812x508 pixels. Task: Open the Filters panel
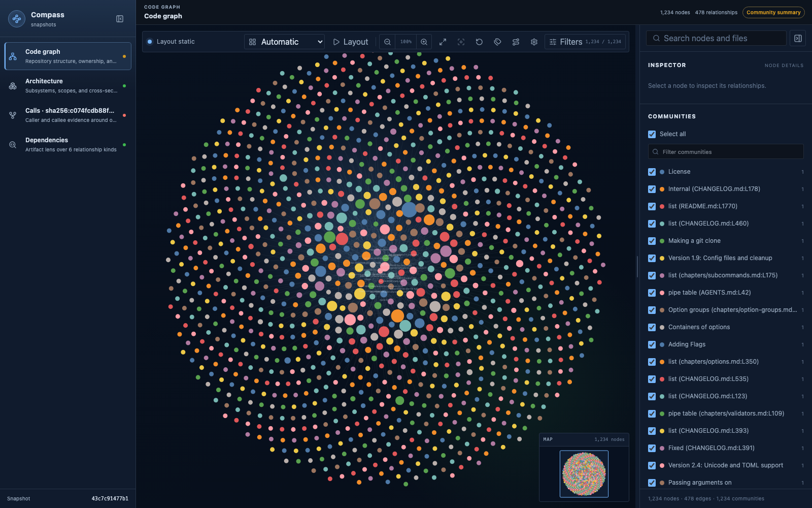point(585,42)
